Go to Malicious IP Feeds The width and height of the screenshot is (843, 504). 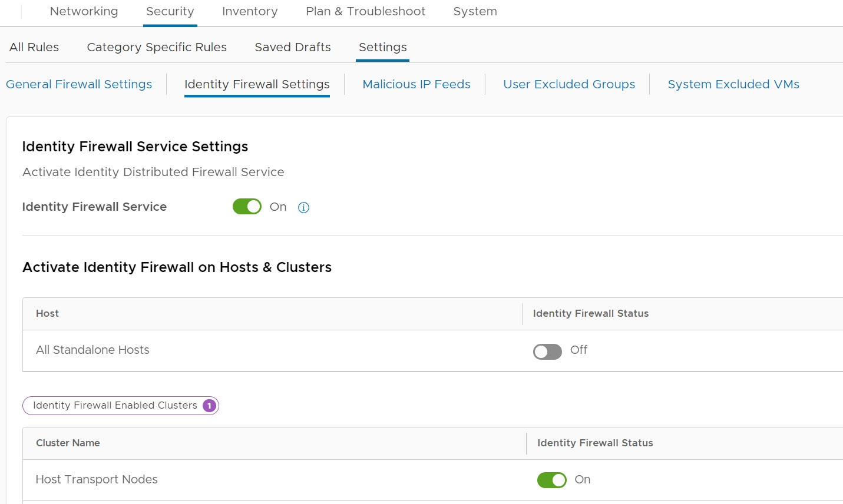[416, 84]
